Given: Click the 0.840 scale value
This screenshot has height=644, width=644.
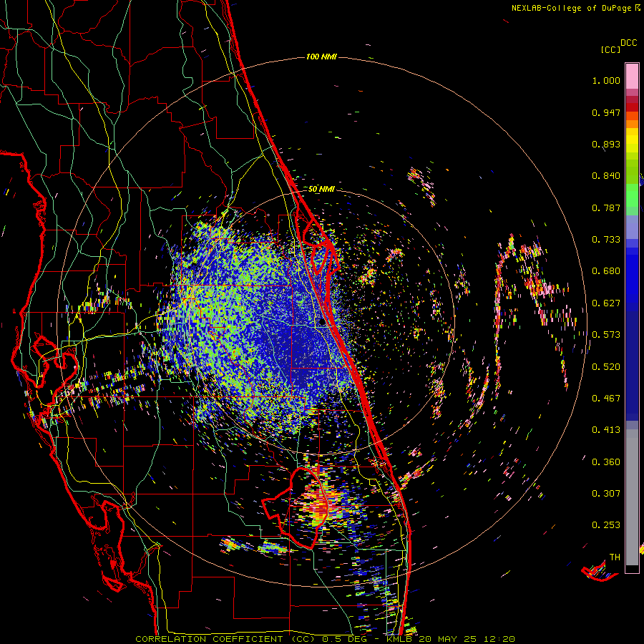Looking at the screenshot, I should pyautogui.click(x=606, y=176).
